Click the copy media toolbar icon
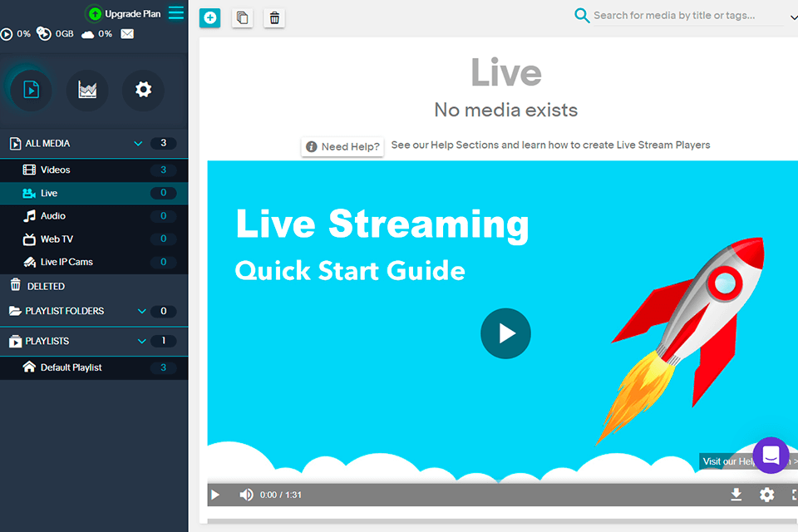This screenshot has width=798, height=532. (x=242, y=18)
